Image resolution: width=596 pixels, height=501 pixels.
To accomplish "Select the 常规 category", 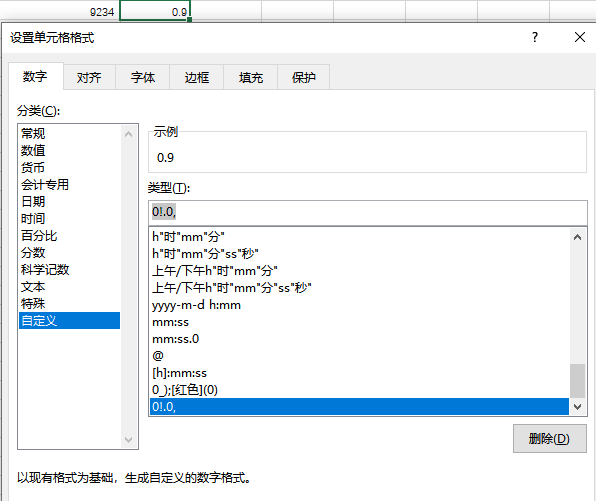I will [x=70, y=133].
